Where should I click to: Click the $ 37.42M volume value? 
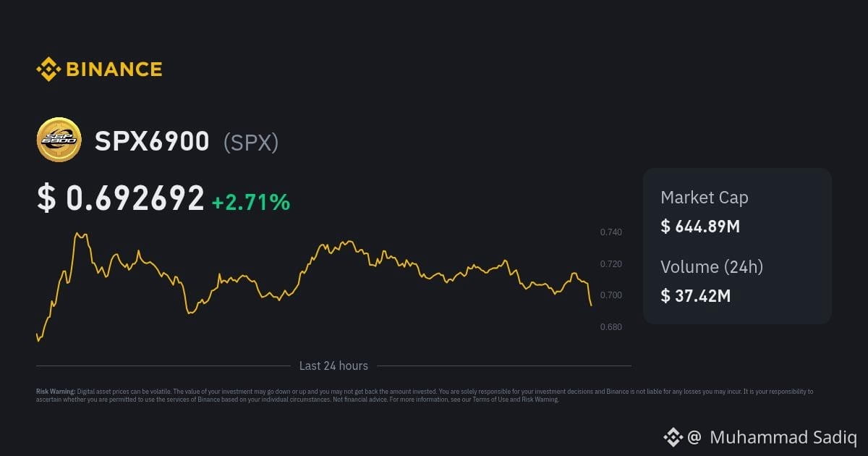[x=695, y=295]
